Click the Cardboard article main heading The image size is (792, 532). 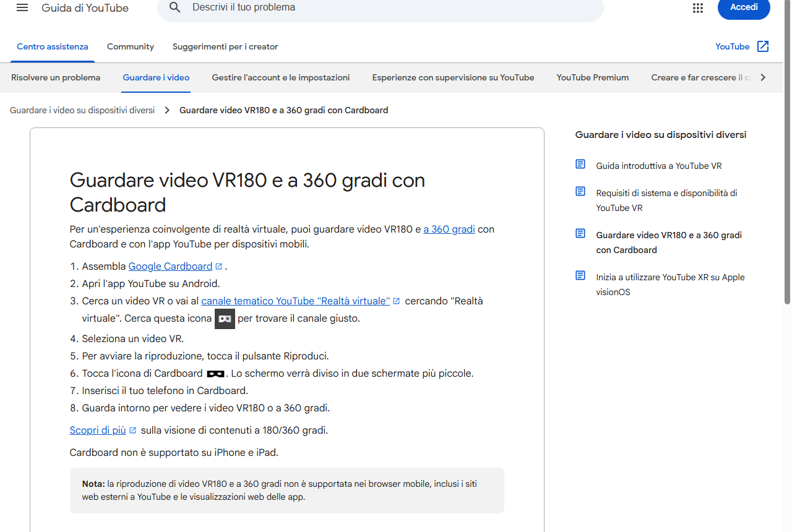click(247, 192)
